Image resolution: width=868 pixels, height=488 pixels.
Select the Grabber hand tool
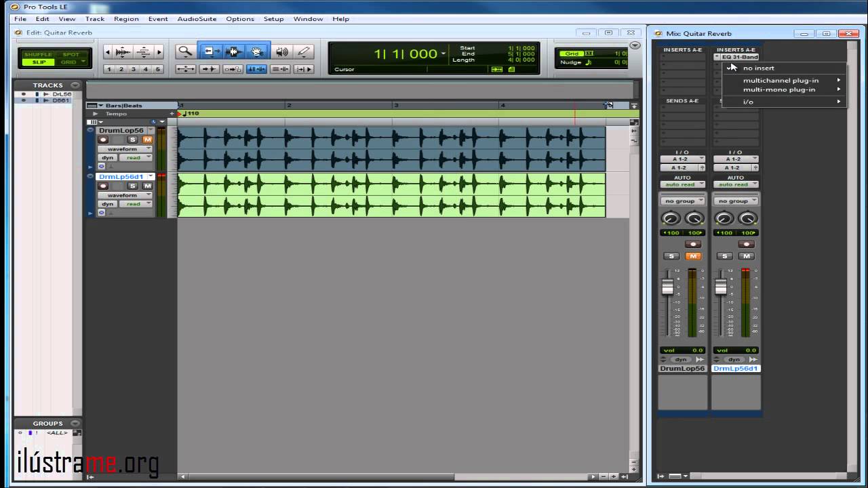pyautogui.click(x=257, y=52)
